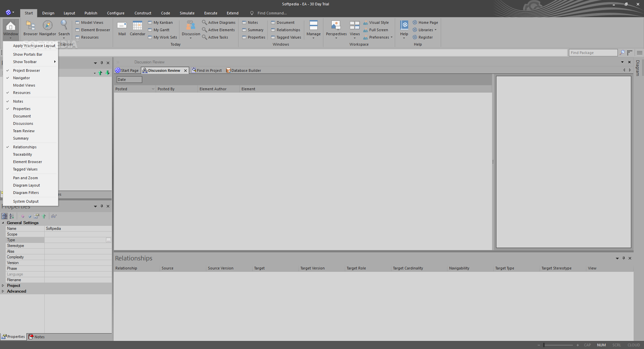The height and width of the screenshot is (349, 644).
Task: Click the Find Package input field
Action: [593, 53]
